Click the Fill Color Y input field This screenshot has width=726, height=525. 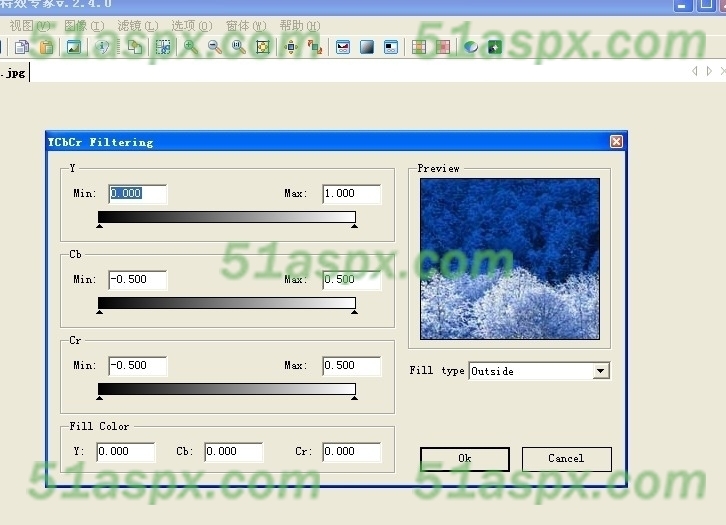pos(126,452)
